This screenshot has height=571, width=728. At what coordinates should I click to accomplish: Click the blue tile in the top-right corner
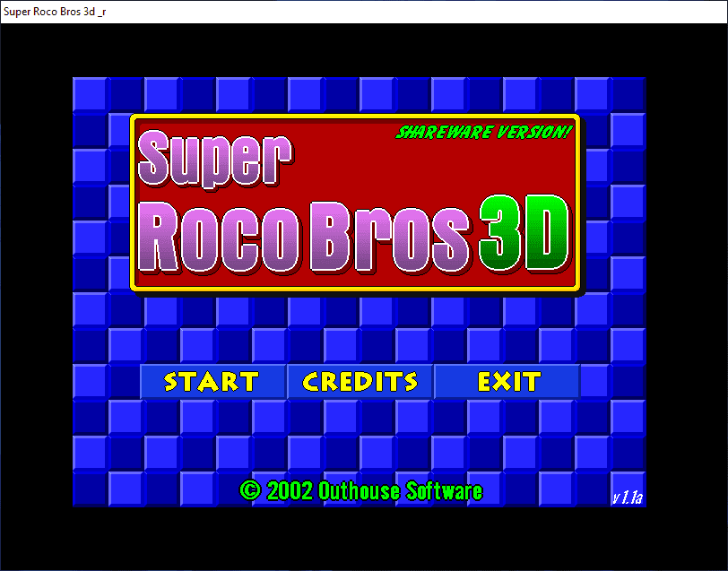pos(628,94)
